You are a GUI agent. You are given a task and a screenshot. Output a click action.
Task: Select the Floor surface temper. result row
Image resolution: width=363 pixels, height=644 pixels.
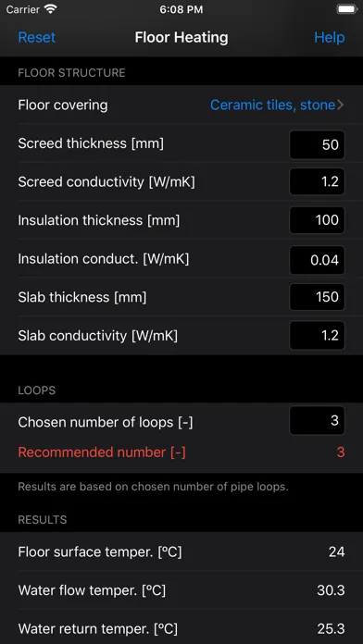pos(181,551)
